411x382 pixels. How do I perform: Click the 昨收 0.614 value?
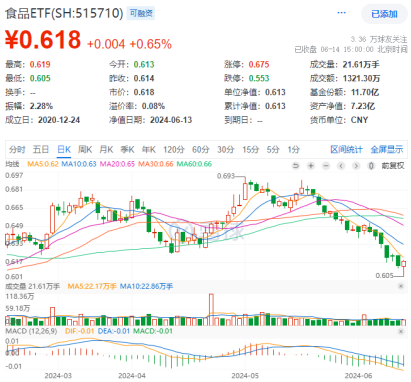pyautogui.click(x=144, y=78)
